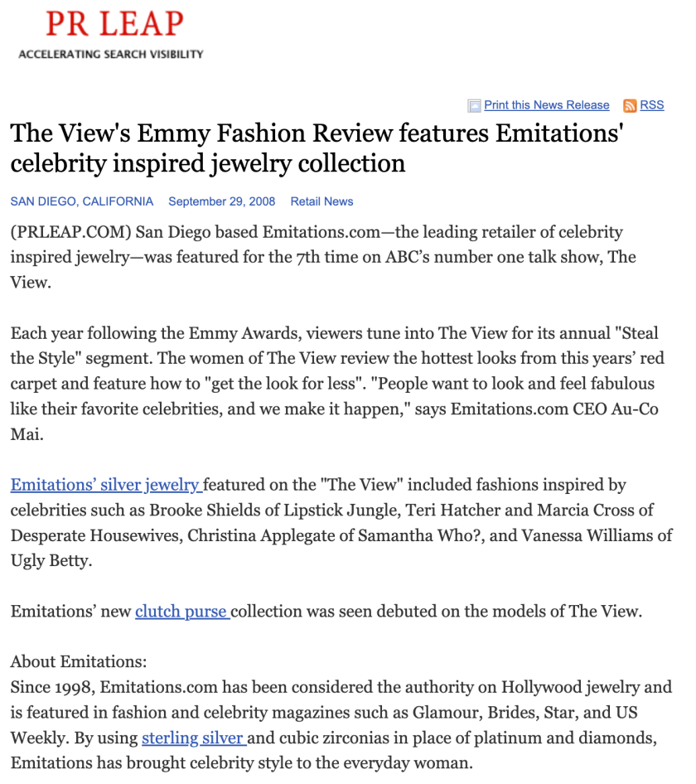Click the Accelerating Search Visibility tagline

110,55
